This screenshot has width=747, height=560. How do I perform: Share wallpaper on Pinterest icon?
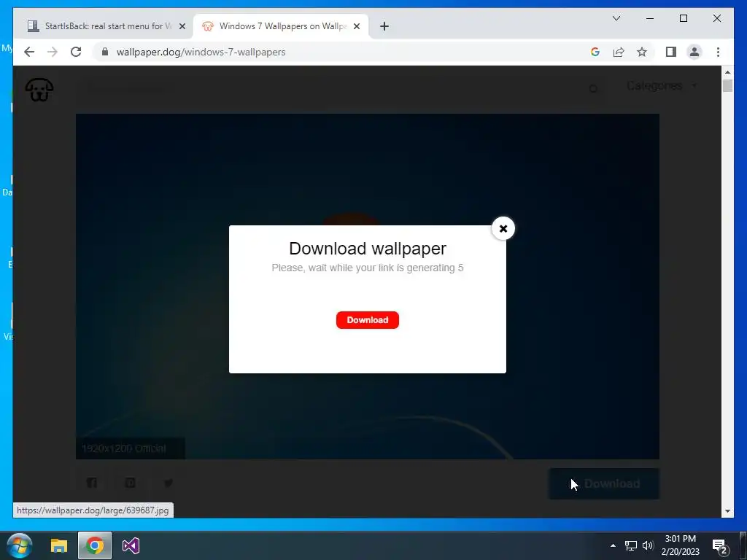point(130,483)
